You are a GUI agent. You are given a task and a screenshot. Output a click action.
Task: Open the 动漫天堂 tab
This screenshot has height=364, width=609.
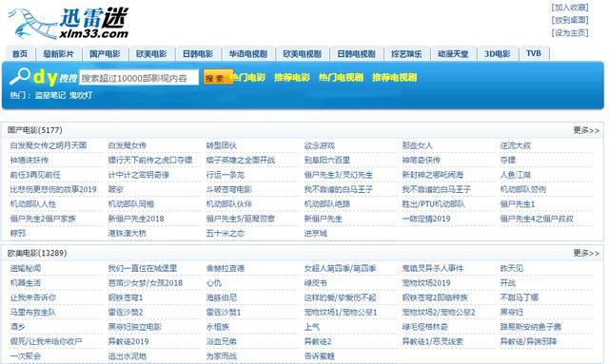(453, 54)
